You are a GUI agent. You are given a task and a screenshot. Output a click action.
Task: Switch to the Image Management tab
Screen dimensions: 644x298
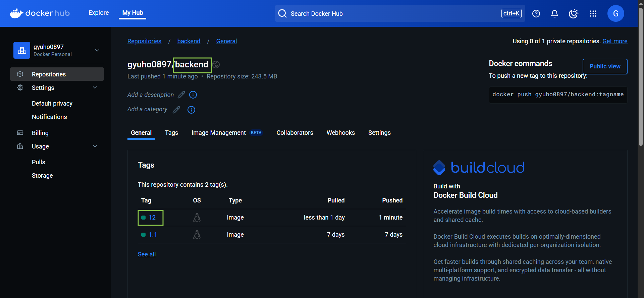coord(227,133)
